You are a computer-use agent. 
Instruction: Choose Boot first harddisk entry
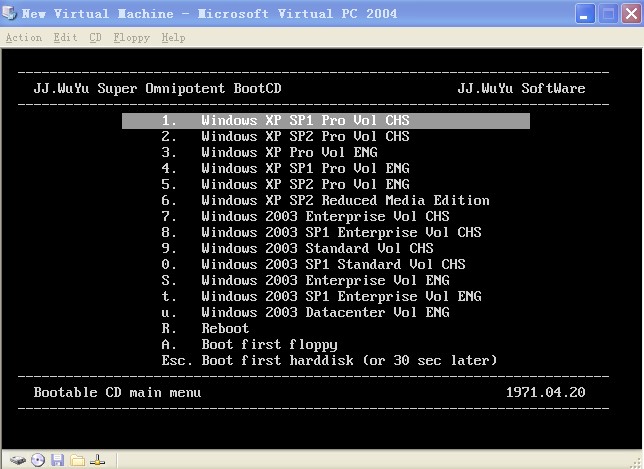pos(329,361)
